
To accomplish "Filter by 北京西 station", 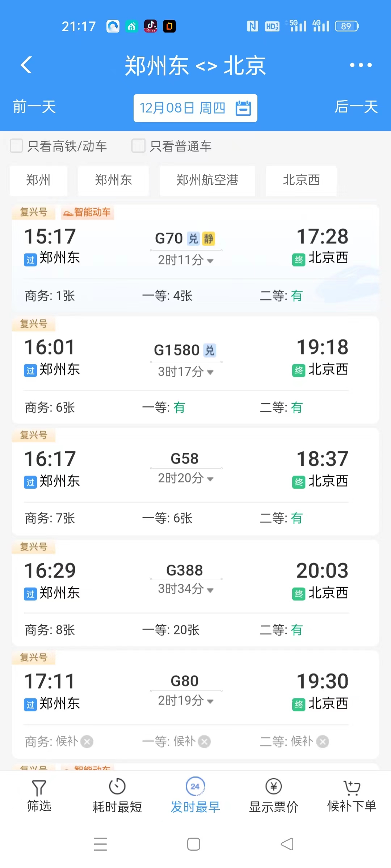I will (x=301, y=180).
